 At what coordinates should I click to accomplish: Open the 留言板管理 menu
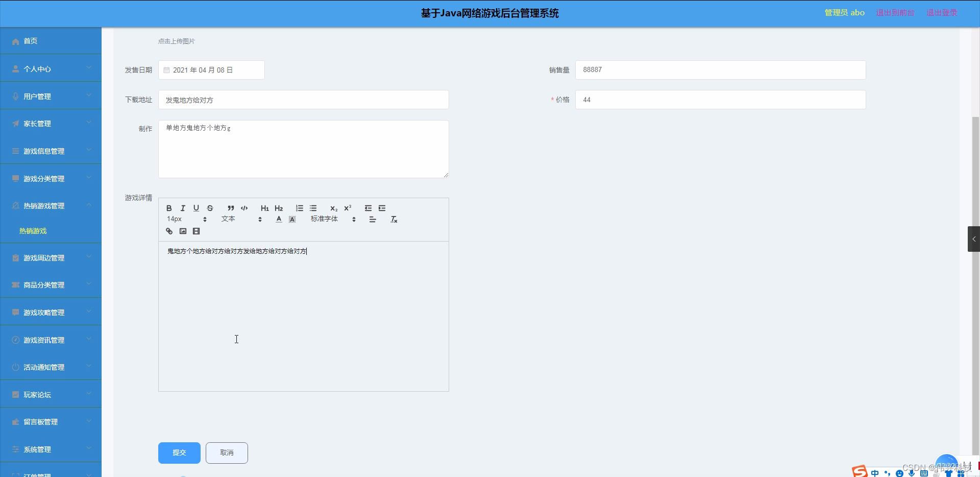pos(51,422)
